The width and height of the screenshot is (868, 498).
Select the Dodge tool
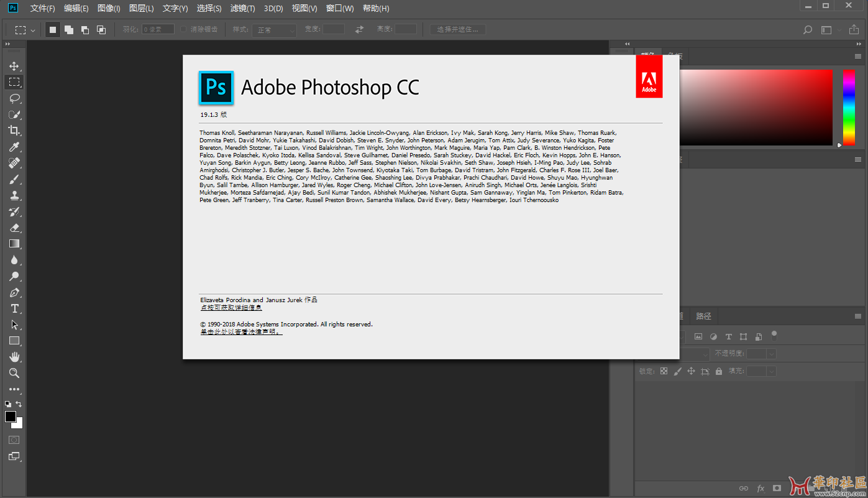(14, 276)
